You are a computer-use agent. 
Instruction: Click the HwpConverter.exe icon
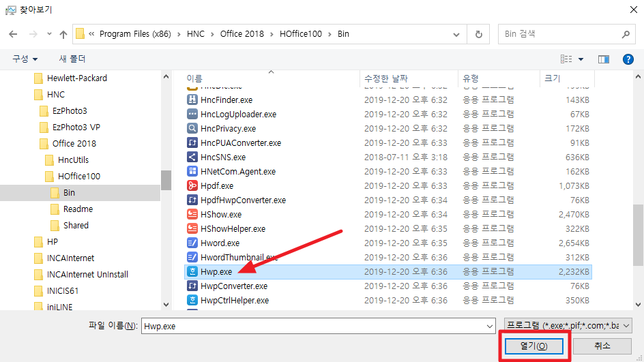[192, 286]
